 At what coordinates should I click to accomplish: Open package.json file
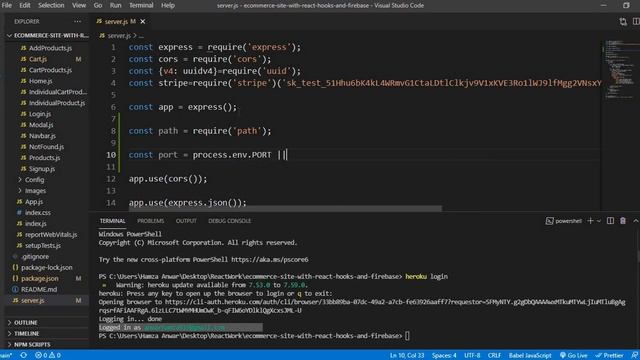[x=40, y=279]
